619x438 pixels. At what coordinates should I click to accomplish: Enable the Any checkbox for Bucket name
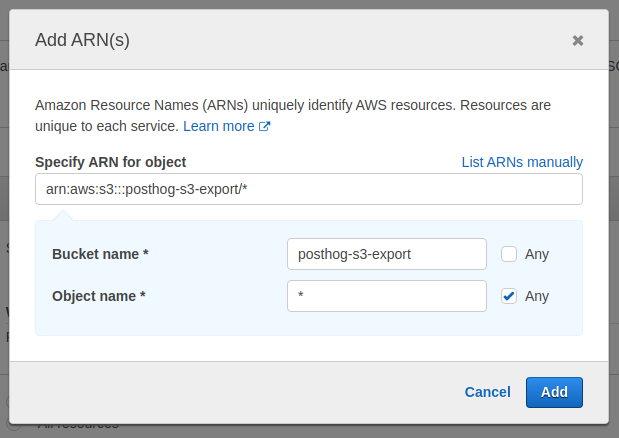[509, 254]
